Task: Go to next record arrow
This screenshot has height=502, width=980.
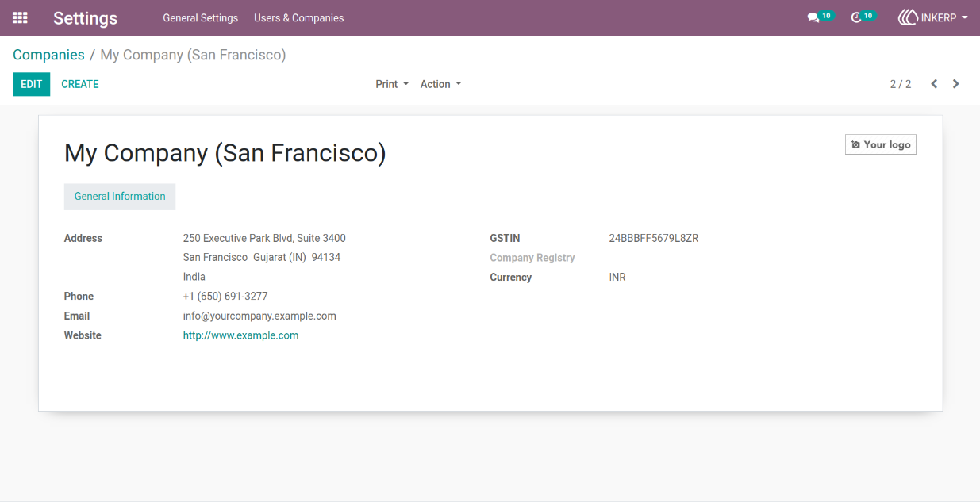Action: (956, 84)
